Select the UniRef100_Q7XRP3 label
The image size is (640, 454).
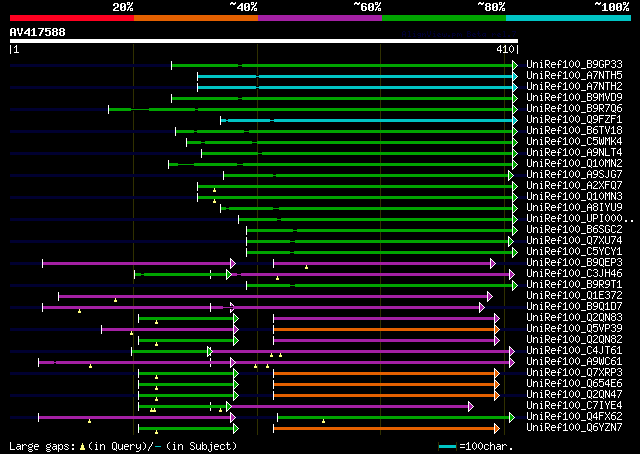[574, 373]
